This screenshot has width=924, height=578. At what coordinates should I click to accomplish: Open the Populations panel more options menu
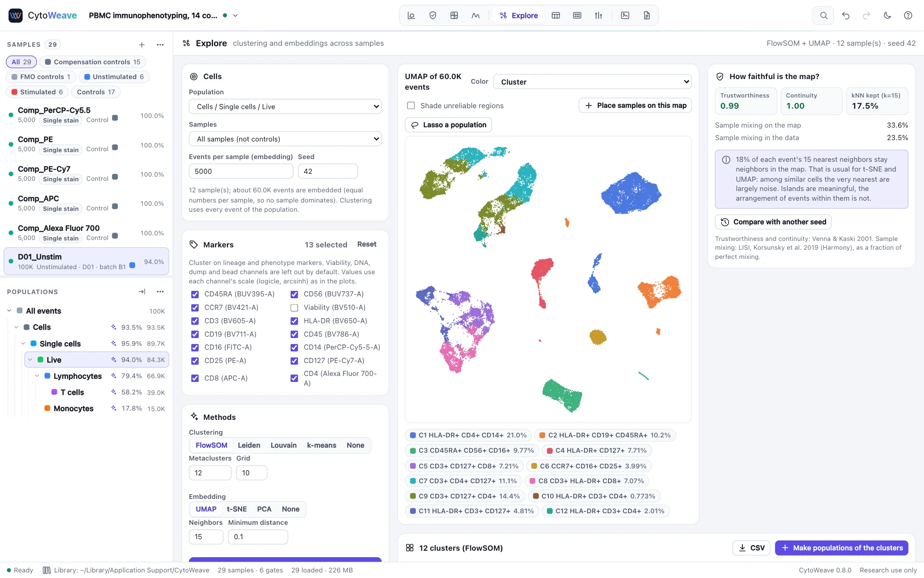(160, 292)
